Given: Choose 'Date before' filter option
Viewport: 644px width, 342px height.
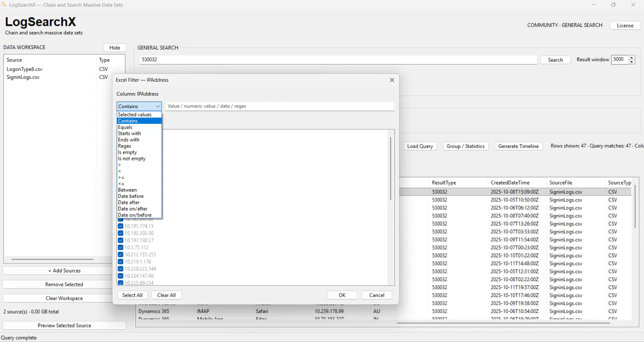Looking at the screenshot, I should [139, 196].
